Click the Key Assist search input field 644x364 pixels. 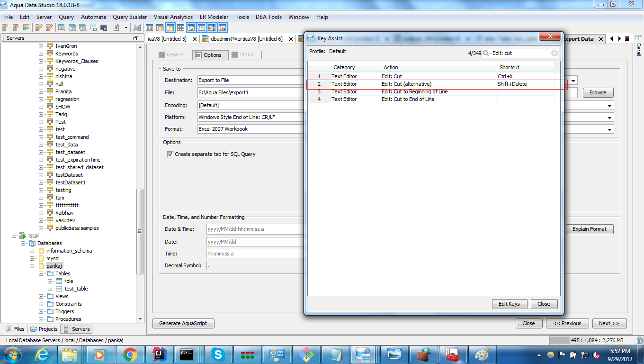click(x=521, y=53)
